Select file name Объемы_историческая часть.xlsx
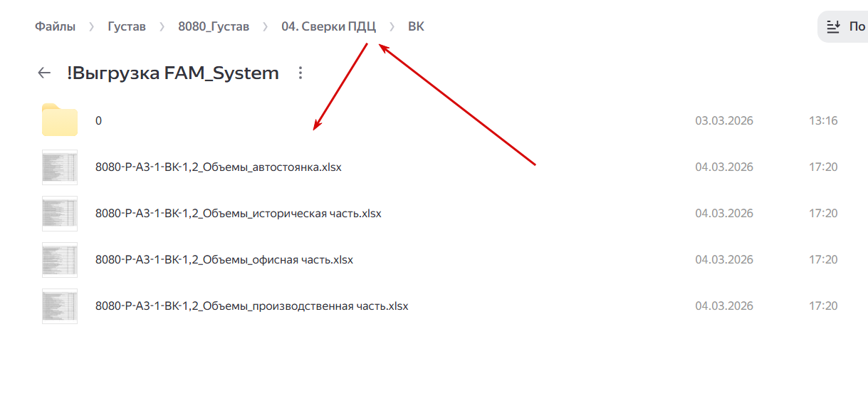 (x=238, y=214)
